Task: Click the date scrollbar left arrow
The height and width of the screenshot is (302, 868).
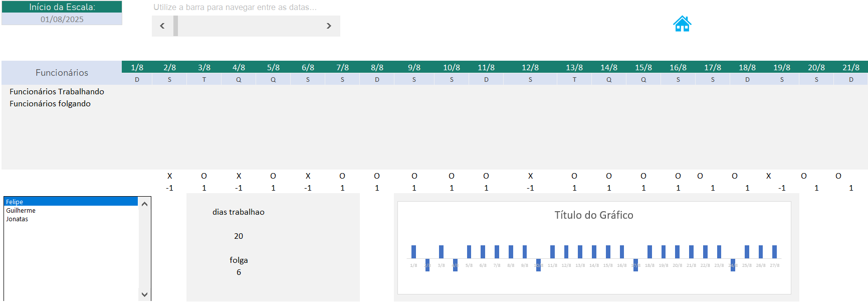Action: click(x=162, y=26)
